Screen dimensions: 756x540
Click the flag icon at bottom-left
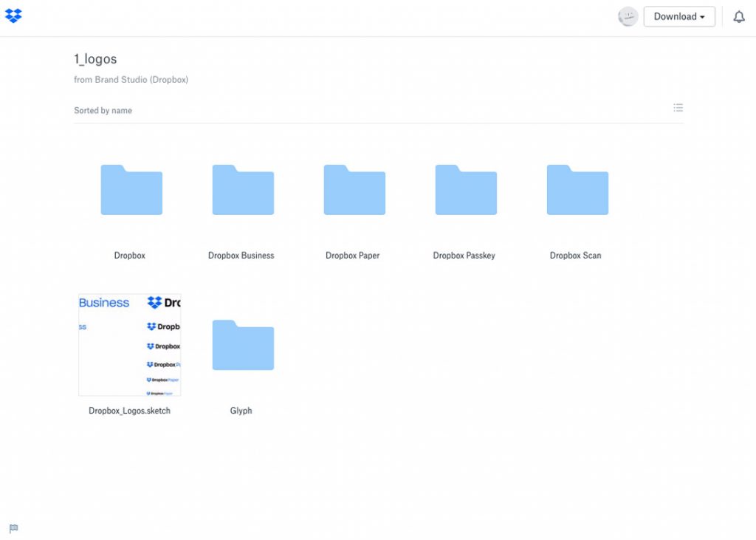(x=13, y=528)
